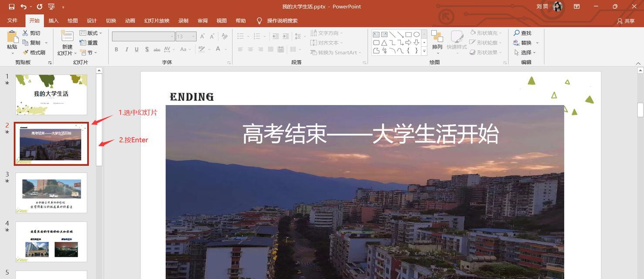Increase list indent level icon
The width and height of the screenshot is (644, 279).
(285, 36)
